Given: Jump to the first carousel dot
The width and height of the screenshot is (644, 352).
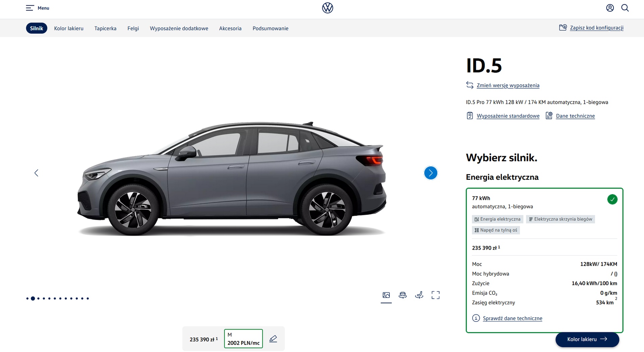Looking at the screenshot, I should pyautogui.click(x=28, y=298).
